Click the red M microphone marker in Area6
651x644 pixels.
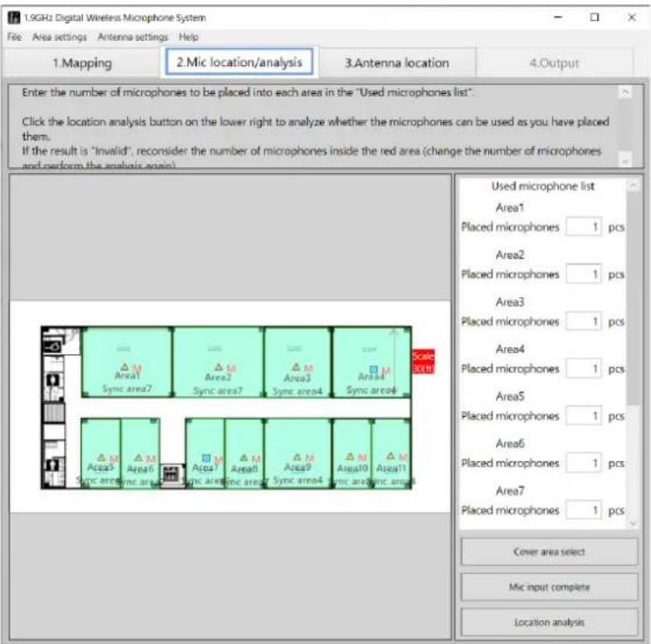coord(151,459)
